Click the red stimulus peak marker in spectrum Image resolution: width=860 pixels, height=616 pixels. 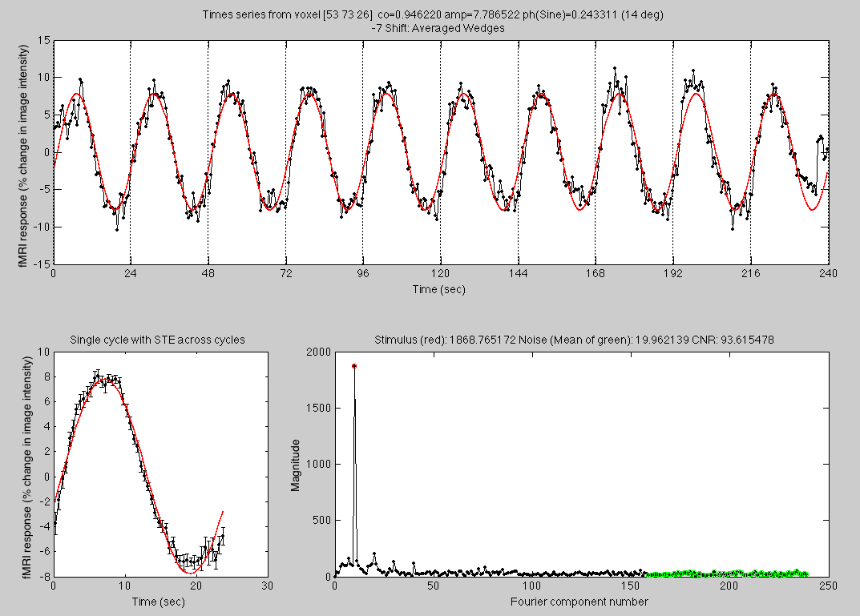354,365
